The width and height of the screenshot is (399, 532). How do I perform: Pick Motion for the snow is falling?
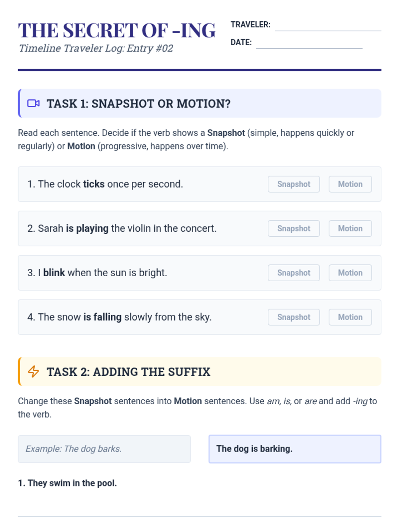pos(350,317)
